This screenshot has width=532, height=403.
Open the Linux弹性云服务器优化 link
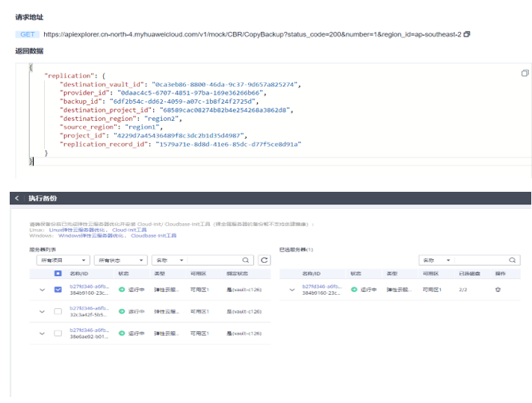pyautogui.click(x=78, y=230)
